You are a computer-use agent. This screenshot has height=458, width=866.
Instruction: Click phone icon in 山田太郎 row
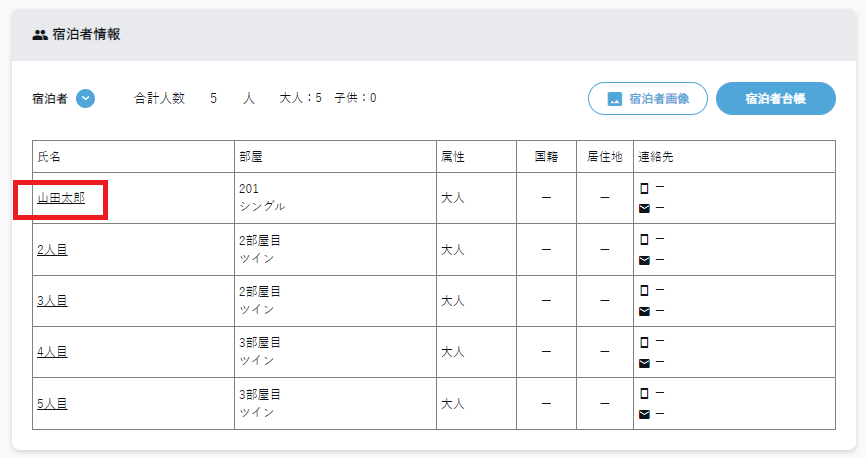pos(644,188)
